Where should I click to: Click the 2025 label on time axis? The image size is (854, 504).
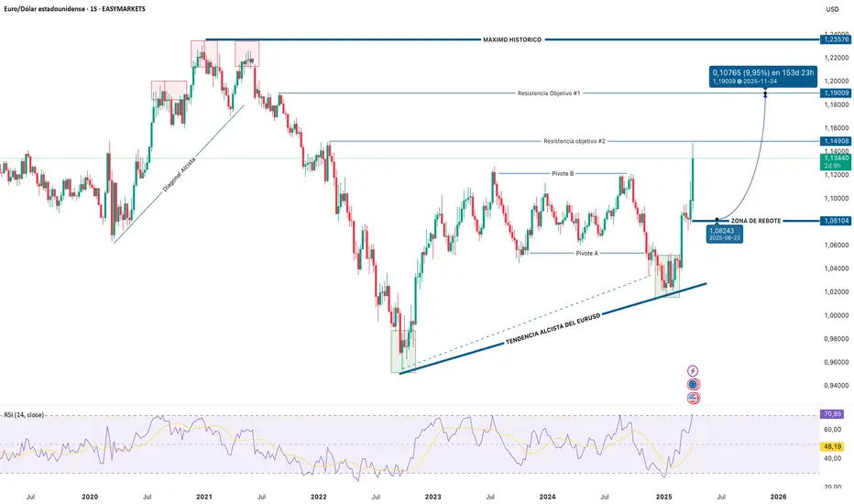point(664,497)
